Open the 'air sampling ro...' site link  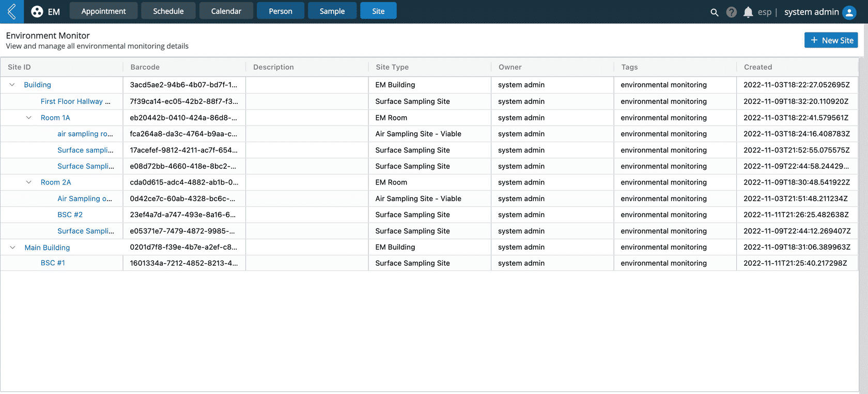click(85, 134)
